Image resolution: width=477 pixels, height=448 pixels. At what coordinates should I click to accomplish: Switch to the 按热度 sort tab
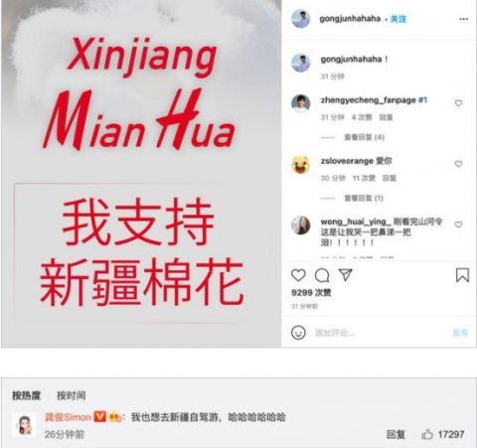tap(26, 395)
